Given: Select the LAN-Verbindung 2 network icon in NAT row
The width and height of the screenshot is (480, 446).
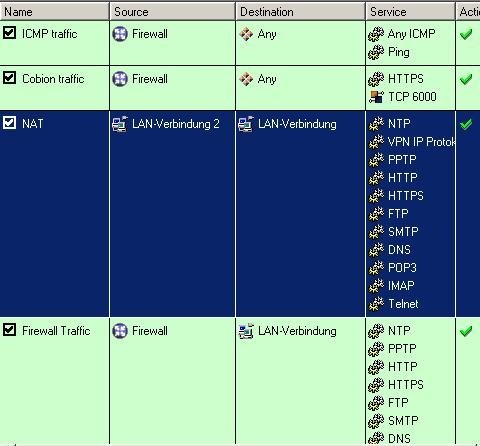Looking at the screenshot, I should [120, 124].
